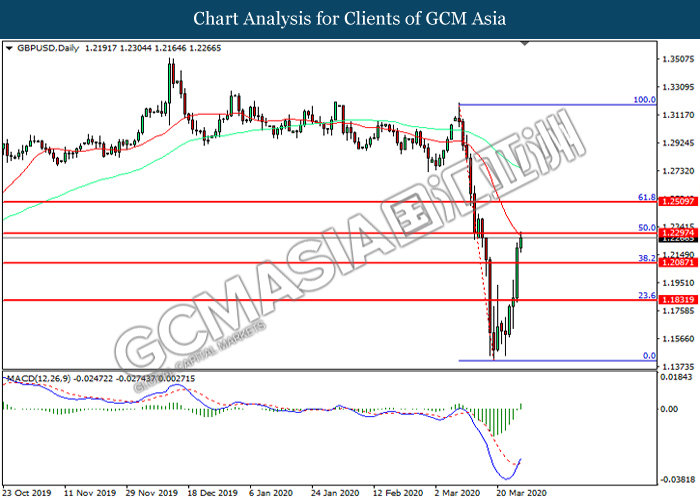Click the 24 Jan 2020 date label
700x500 pixels.
(x=335, y=493)
